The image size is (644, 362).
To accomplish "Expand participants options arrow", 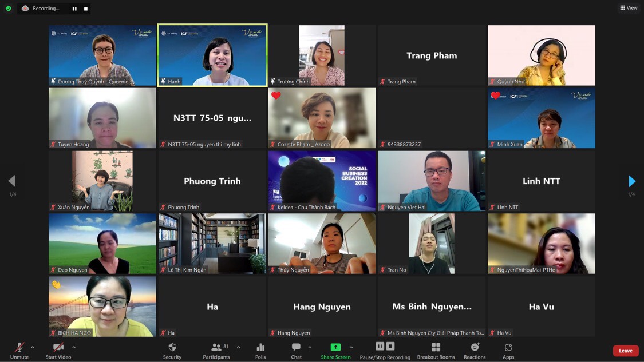I will coord(239,347).
